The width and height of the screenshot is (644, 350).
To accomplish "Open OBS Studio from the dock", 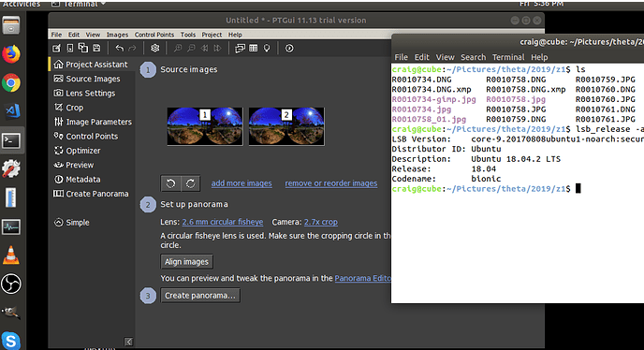I will 11,284.
